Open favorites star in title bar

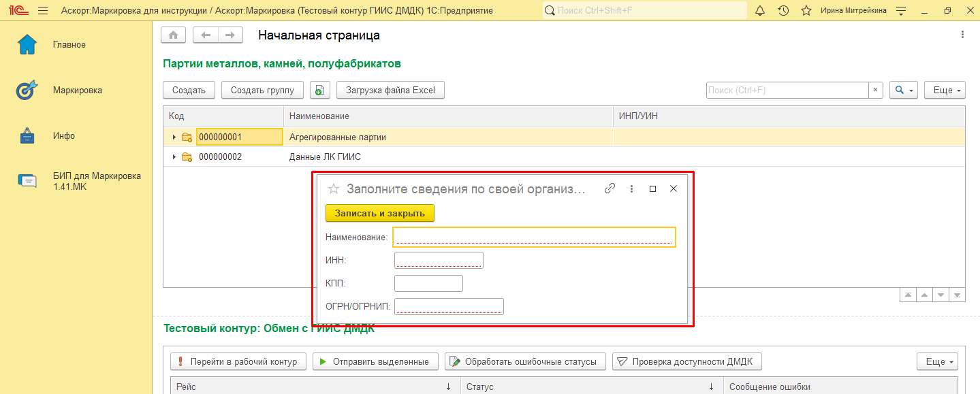pyautogui.click(x=806, y=11)
